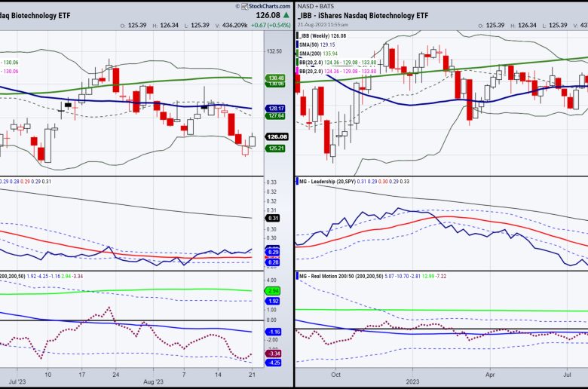Click the '_IBB - iShares Nasdaq Biotechnology ETF' title

click(363, 15)
